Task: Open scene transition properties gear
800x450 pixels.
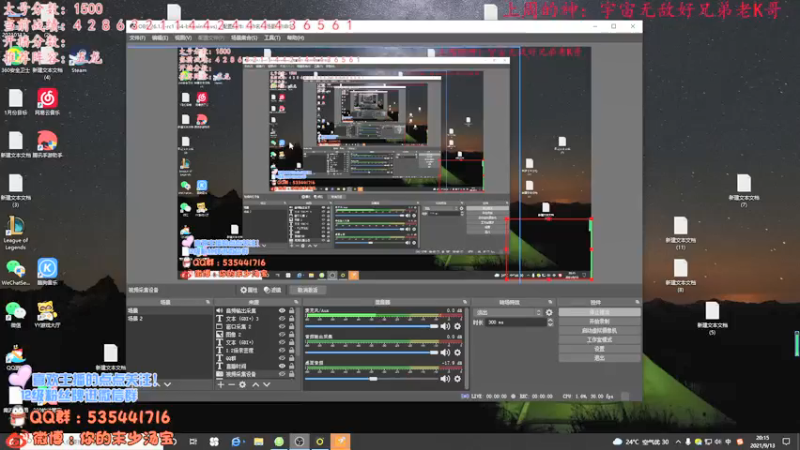Action: coord(549,312)
